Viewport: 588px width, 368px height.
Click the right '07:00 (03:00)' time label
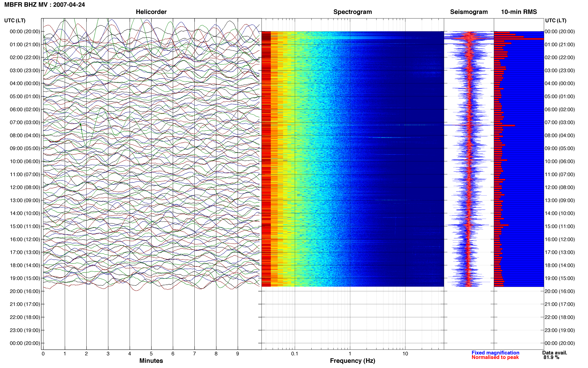click(560, 122)
